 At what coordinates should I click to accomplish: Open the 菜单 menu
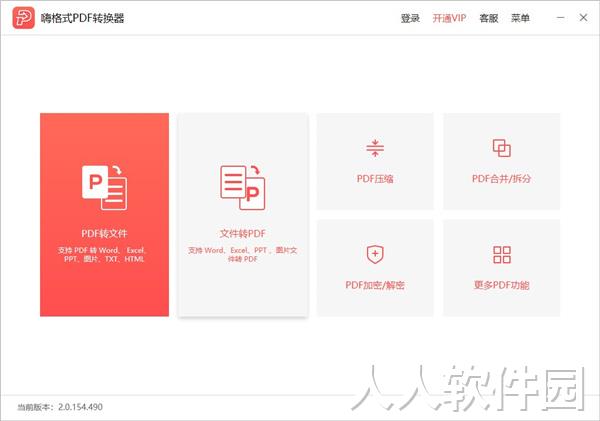[x=520, y=18]
